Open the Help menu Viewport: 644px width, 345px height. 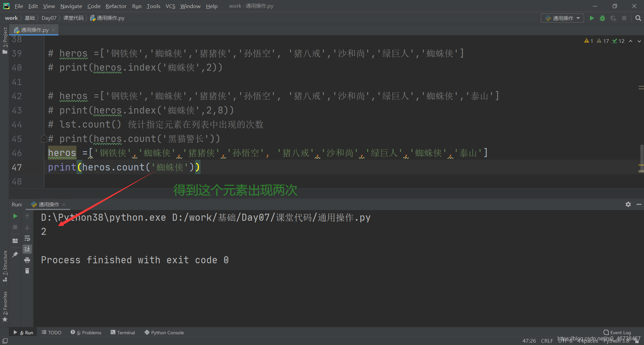[x=212, y=6]
